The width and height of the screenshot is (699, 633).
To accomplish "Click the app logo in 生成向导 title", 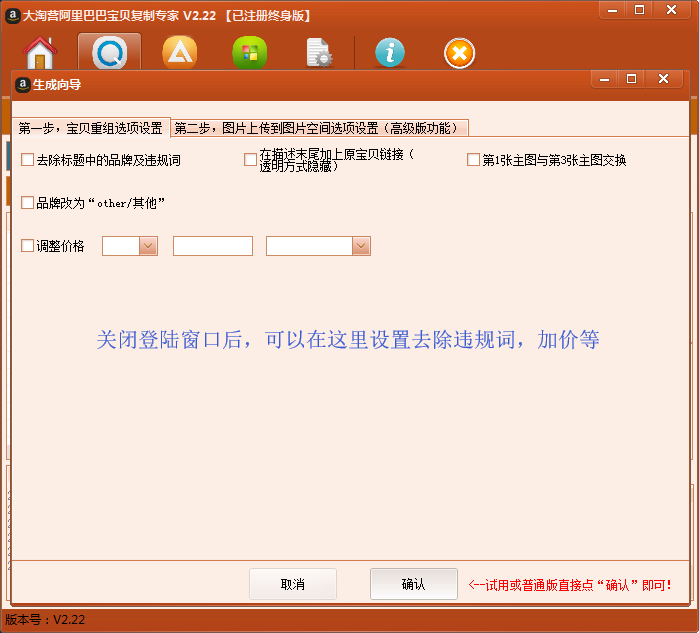I will [22, 84].
